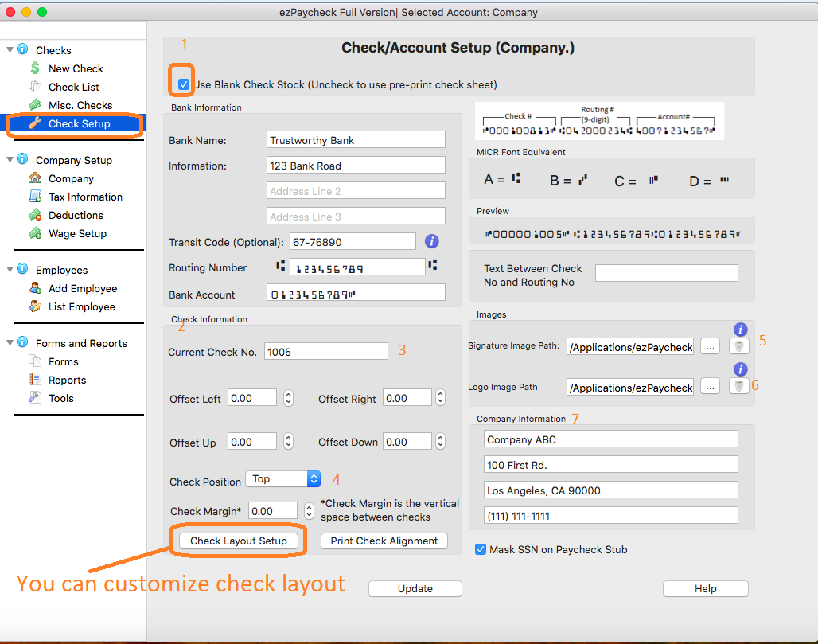Click the trash icon for Logo Image Path
Screen dimensions: 818x644
(x=739, y=387)
